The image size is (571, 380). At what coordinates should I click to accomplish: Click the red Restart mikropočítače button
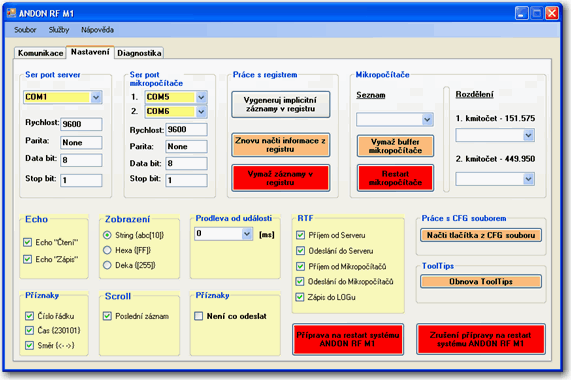click(395, 178)
